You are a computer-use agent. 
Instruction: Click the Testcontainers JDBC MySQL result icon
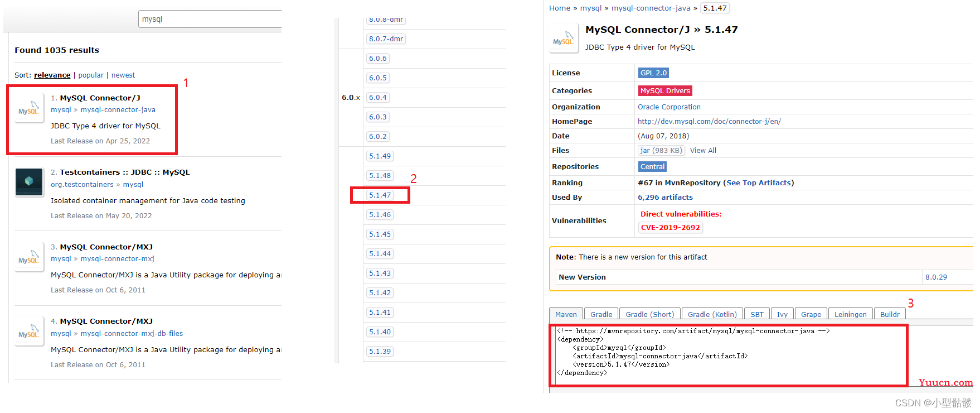(29, 183)
